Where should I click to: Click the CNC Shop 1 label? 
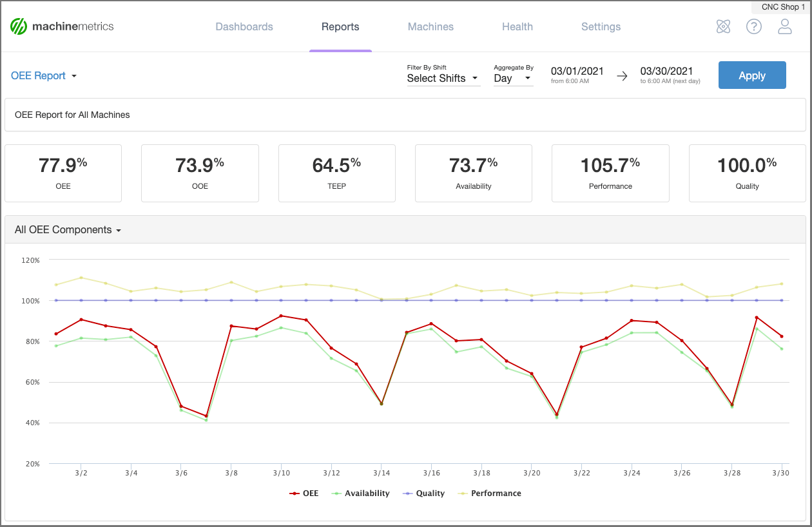tap(784, 7)
